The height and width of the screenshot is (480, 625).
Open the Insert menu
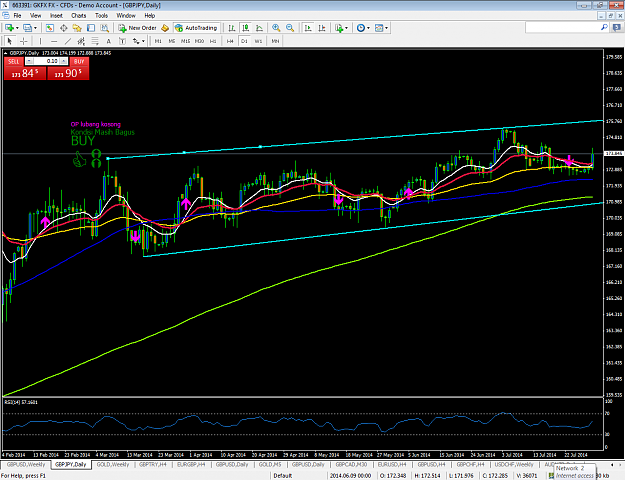tap(56, 16)
